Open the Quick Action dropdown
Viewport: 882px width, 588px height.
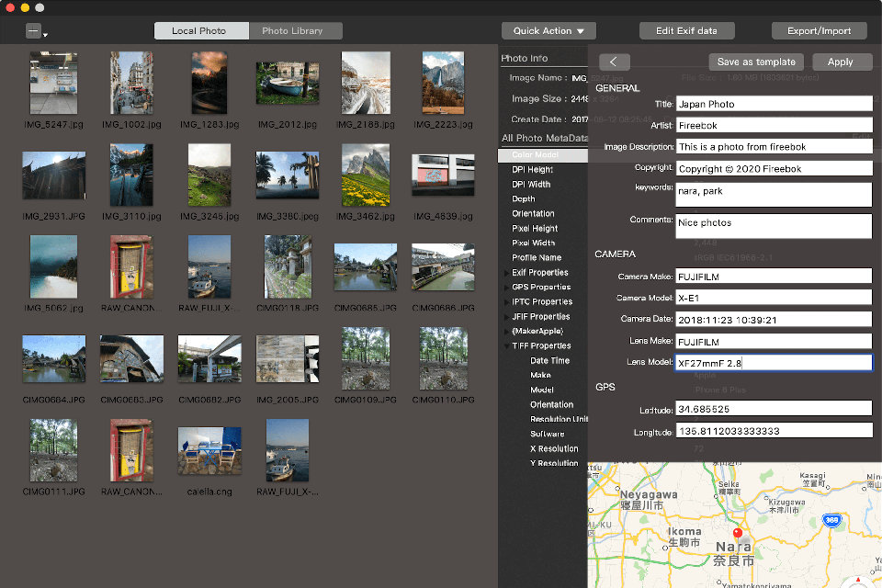(548, 31)
